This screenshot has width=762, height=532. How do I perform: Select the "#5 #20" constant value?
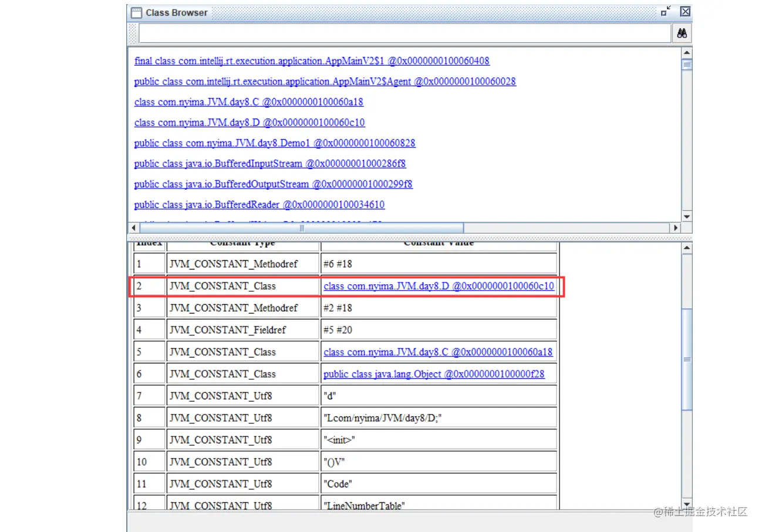tap(439, 330)
